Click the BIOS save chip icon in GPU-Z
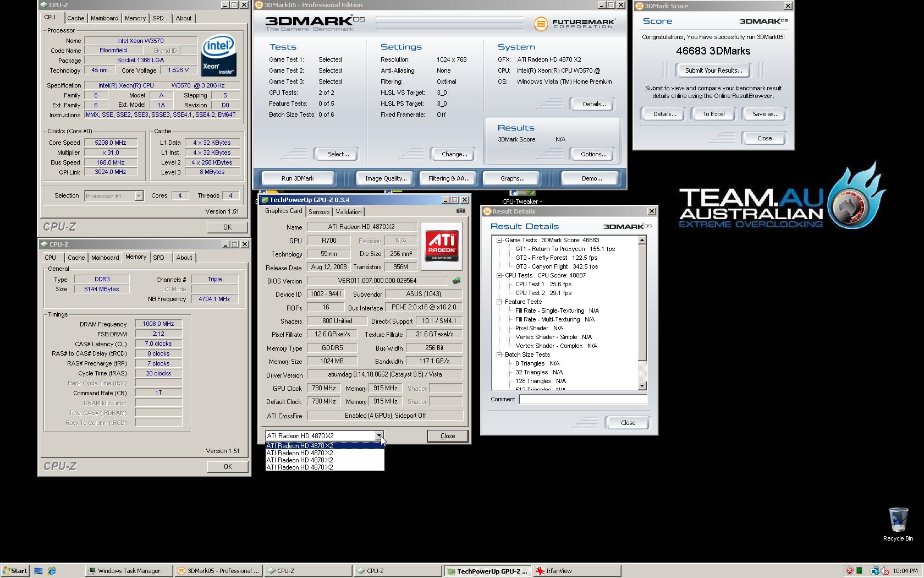Screen dimensions: 924x578 click(x=457, y=281)
